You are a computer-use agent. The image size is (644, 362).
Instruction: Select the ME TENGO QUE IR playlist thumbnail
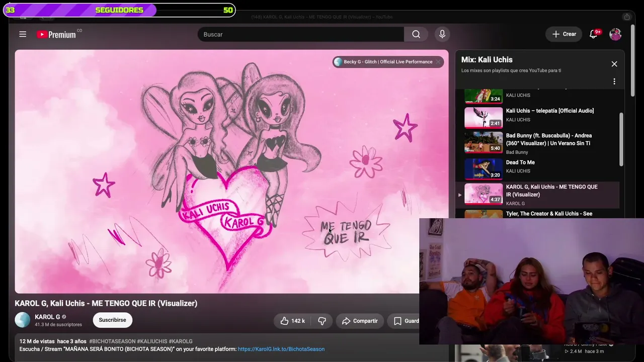coord(484,194)
